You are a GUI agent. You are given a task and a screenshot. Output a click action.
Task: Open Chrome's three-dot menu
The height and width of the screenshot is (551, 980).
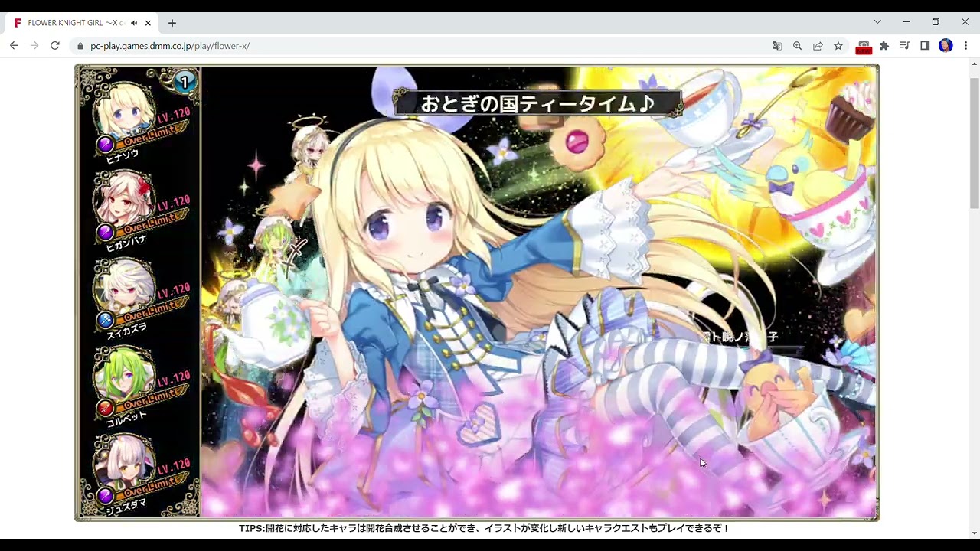tap(966, 46)
